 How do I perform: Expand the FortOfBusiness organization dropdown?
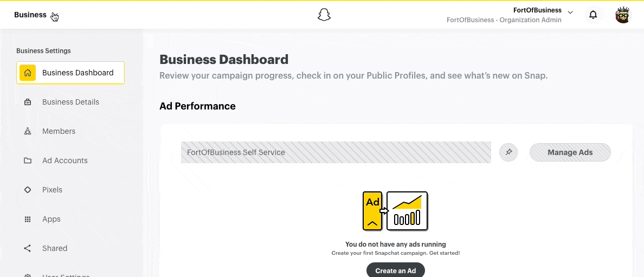coord(570,12)
